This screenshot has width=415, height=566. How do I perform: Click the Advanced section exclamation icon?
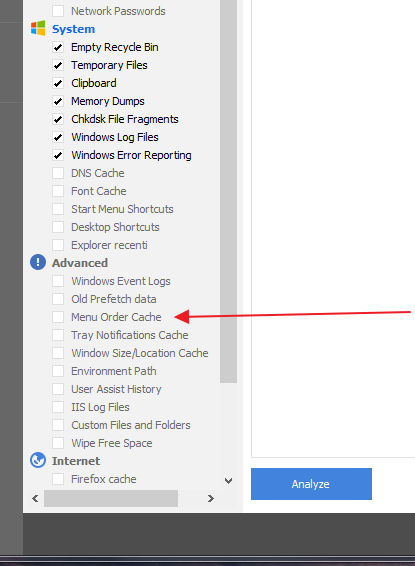(x=38, y=262)
